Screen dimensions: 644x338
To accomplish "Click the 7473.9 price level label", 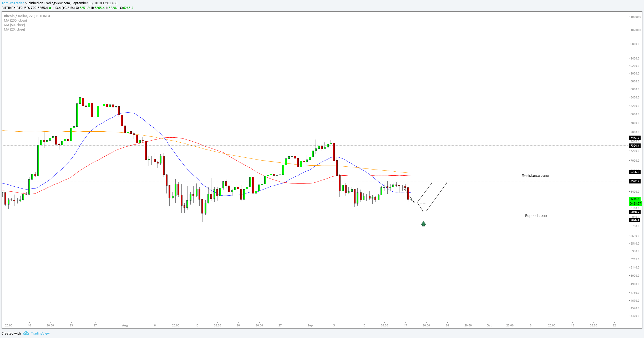I will (x=635, y=138).
